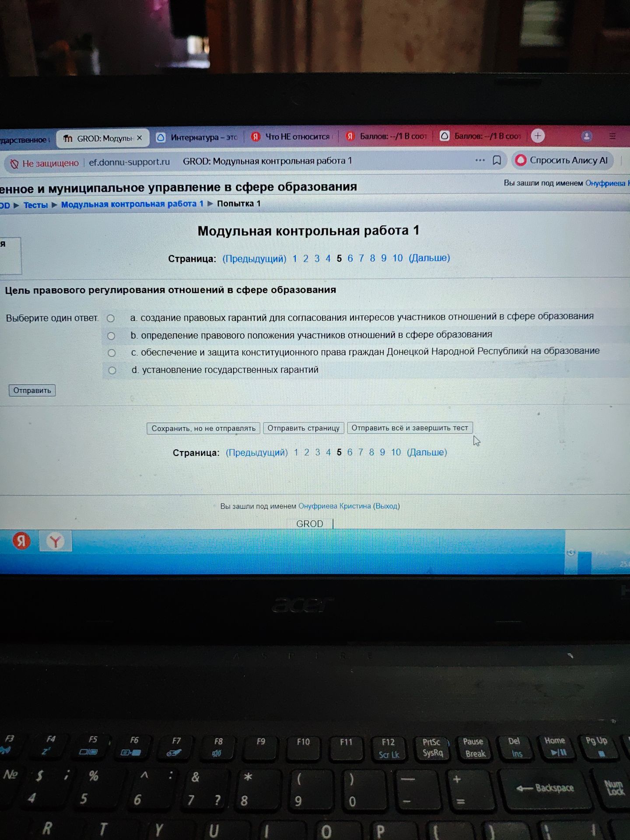Choose answer d установление государственных гарантий
The height and width of the screenshot is (840, 630).
click(112, 371)
